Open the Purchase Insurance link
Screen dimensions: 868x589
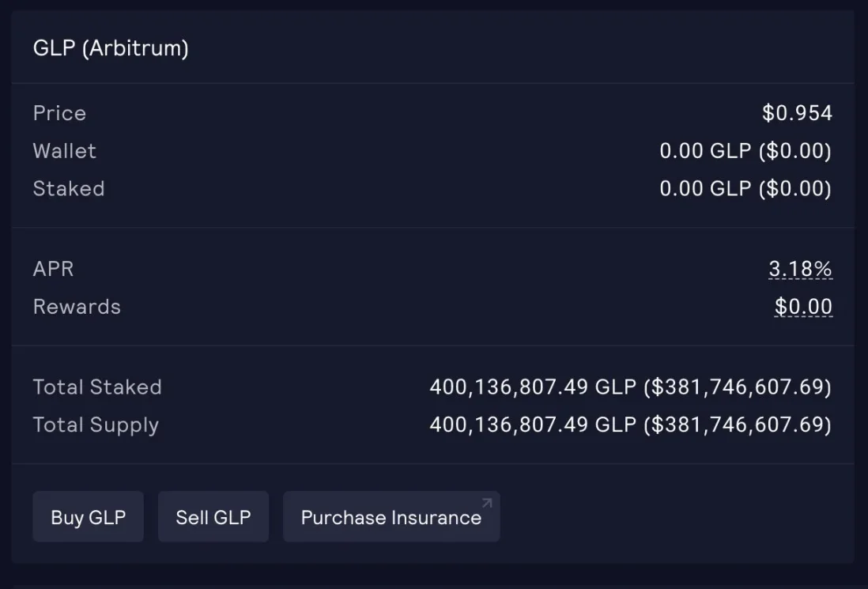point(391,518)
